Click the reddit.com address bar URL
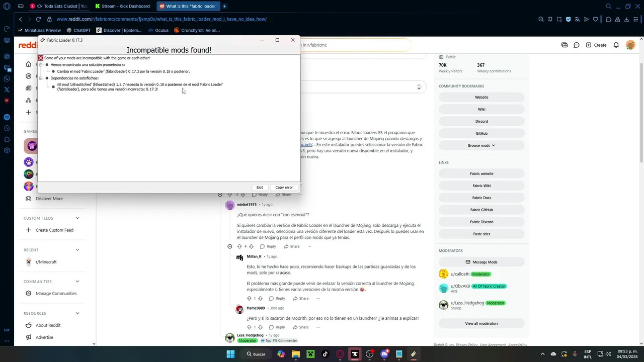The width and height of the screenshot is (644, 362). point(162,19)
